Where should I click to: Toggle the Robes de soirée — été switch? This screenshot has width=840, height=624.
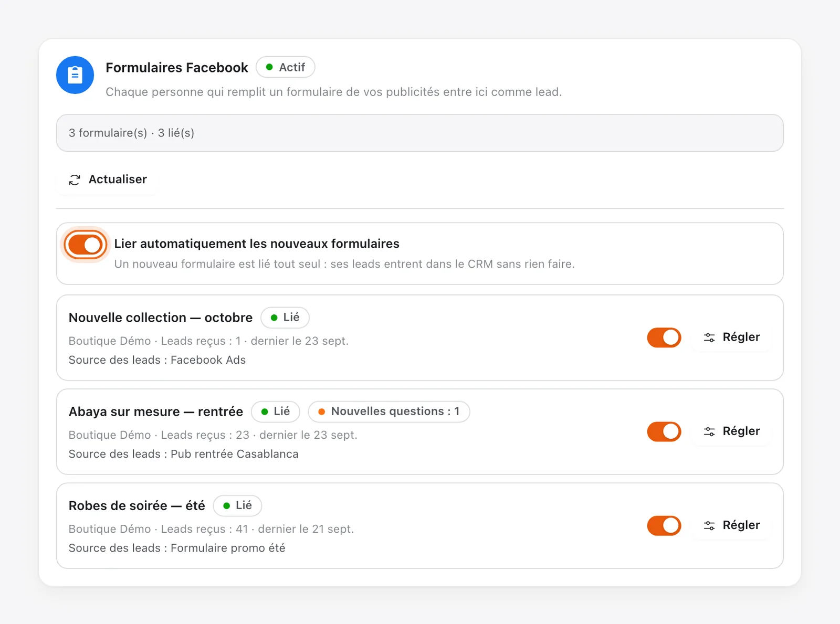(664, 525)
